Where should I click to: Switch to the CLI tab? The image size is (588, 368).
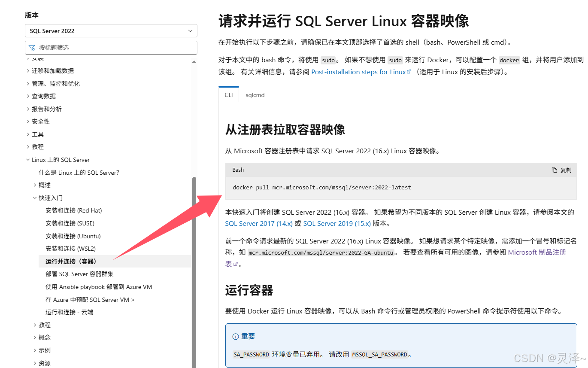229,95
